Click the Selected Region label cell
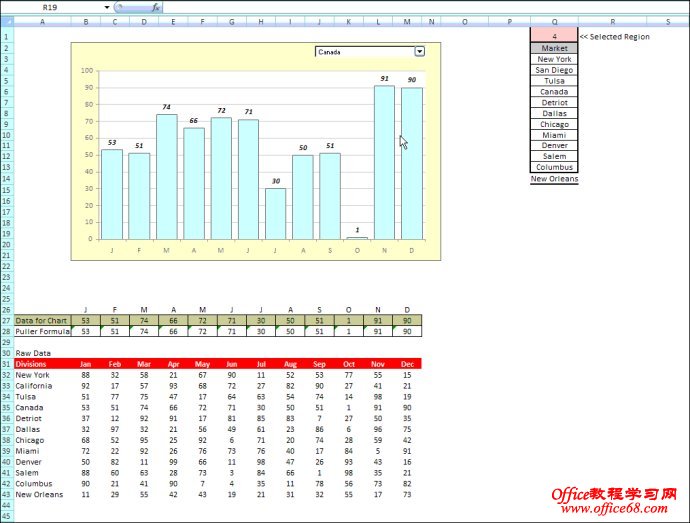This screenshot has height=523, width=690. (x=615, y=37)
